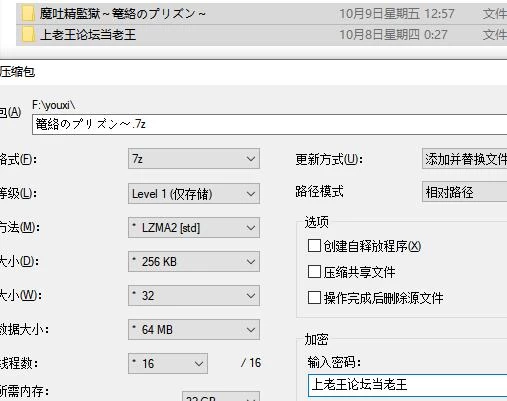The width and height of the screenshot is (507, 401).
Task: Click password field containing 上老王论坛当老王
Action: coord(407,385)
